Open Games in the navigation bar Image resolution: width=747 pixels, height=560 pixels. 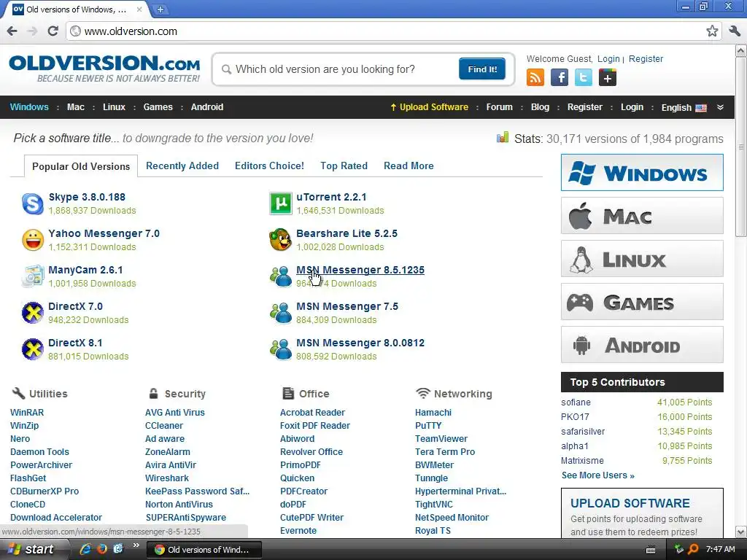tap(158, 107)
